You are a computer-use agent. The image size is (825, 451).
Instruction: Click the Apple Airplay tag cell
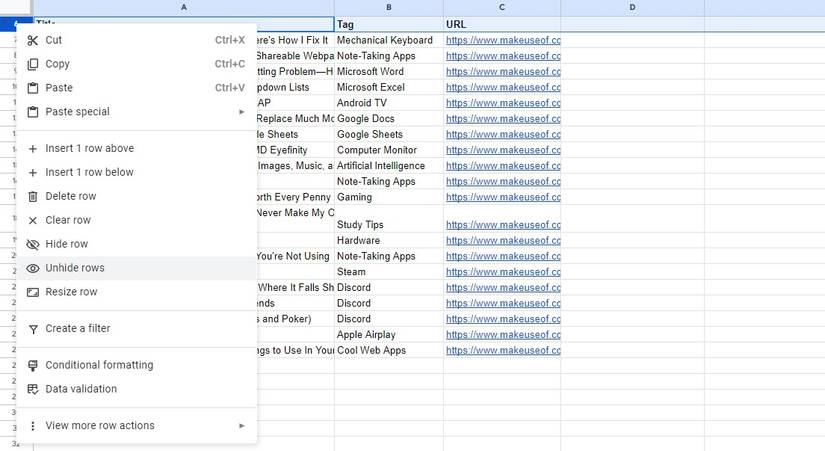389,335
